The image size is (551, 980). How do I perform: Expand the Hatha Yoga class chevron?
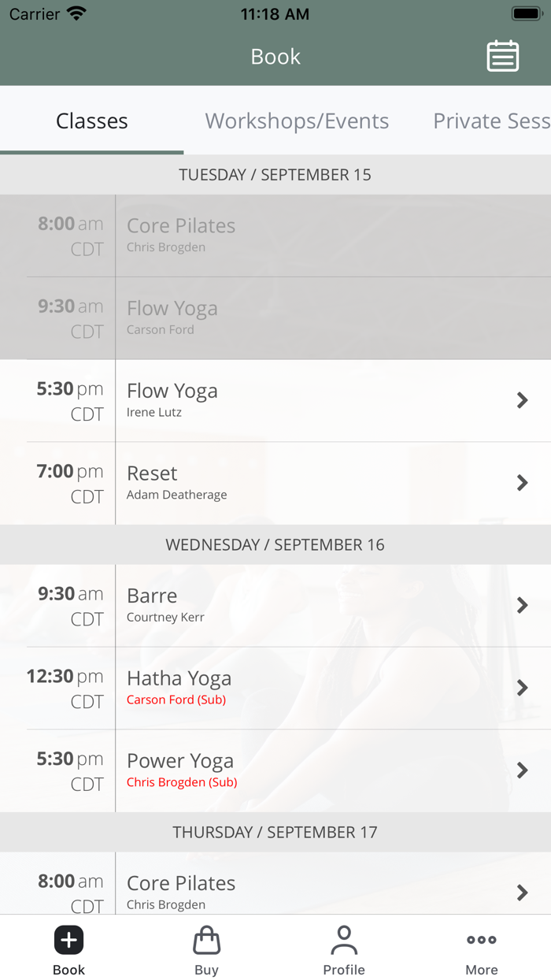tap(522, 688)
